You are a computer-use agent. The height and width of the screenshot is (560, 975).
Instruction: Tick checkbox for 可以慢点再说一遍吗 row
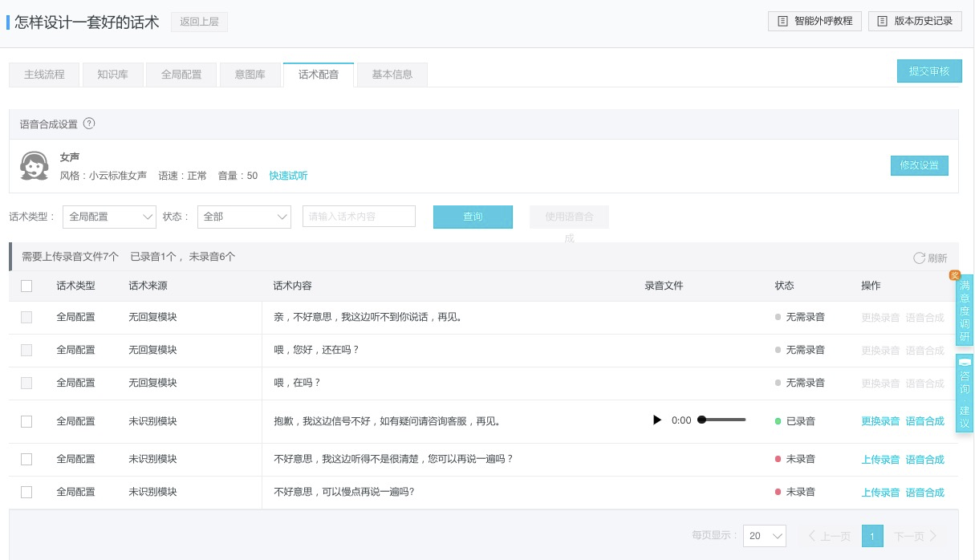(x=26, y=493)
